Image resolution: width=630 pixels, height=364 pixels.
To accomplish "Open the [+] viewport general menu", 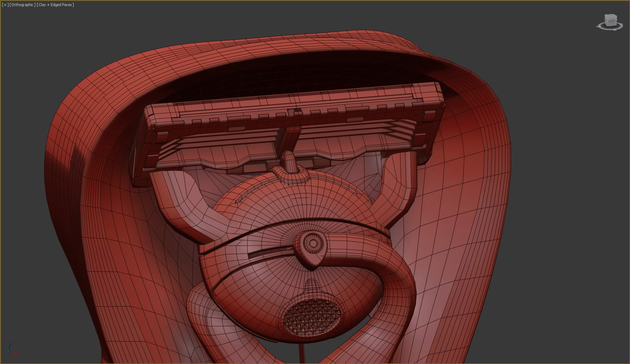I will 5,5.
